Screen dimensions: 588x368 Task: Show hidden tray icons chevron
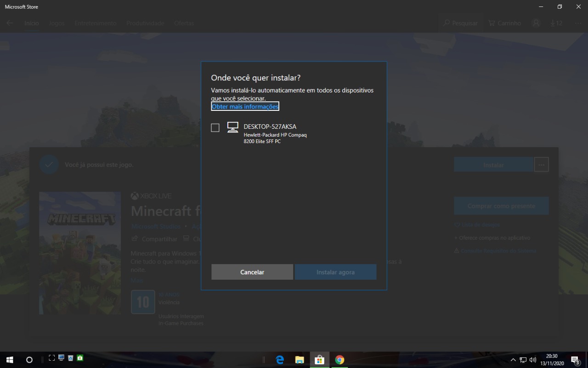513,360
